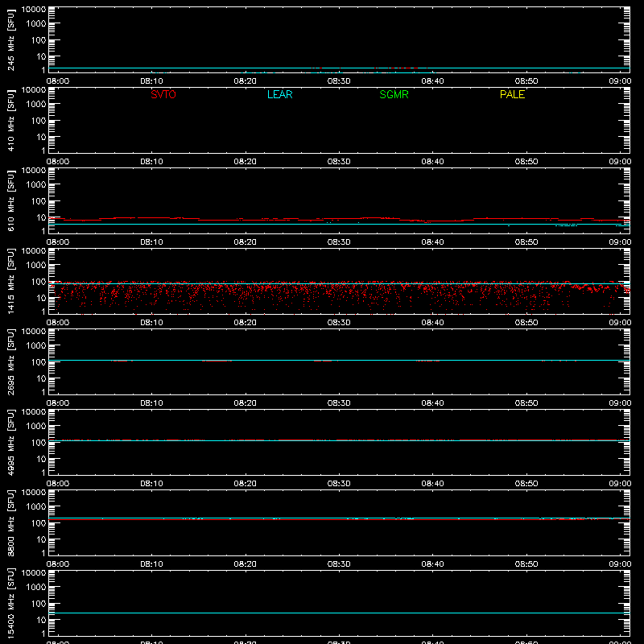Select the 2695 MHz [SFU] axis title
Image resolution: width=644 pixels, height=644 pixels.
[11, 361]
